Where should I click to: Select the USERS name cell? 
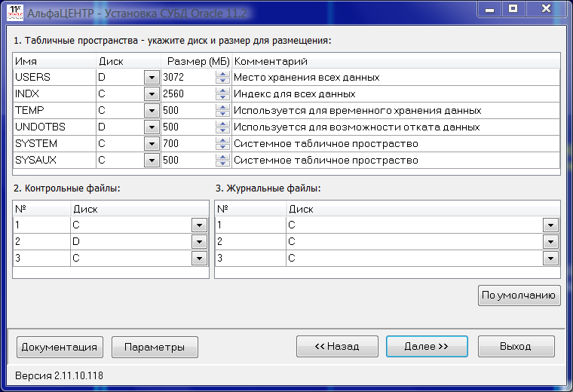[54, 78]
